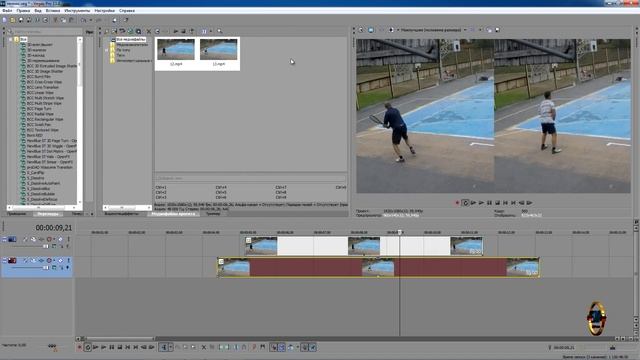The image size is (640, 360).
Task: Save preview snapshot to file
Action: (x=497, y=30)
